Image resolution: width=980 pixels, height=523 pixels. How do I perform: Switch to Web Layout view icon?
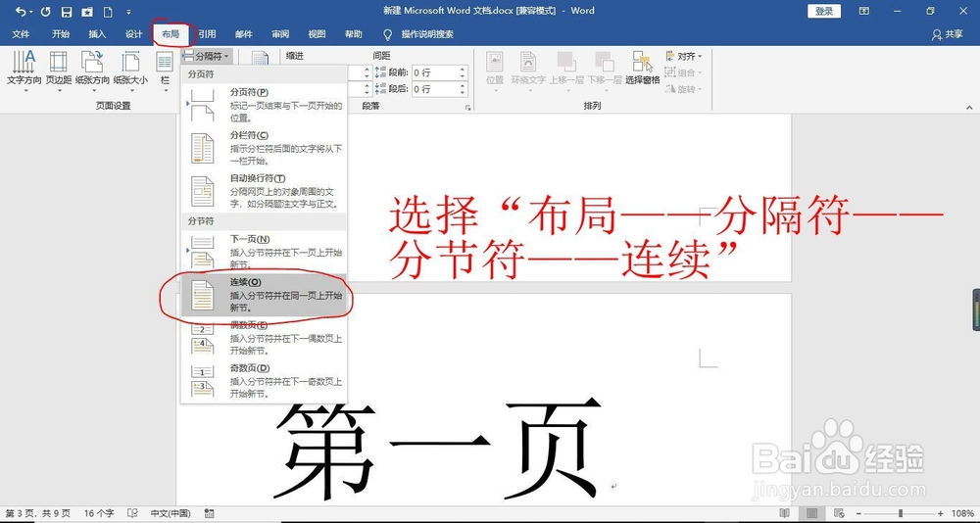(x=838, y=513)
